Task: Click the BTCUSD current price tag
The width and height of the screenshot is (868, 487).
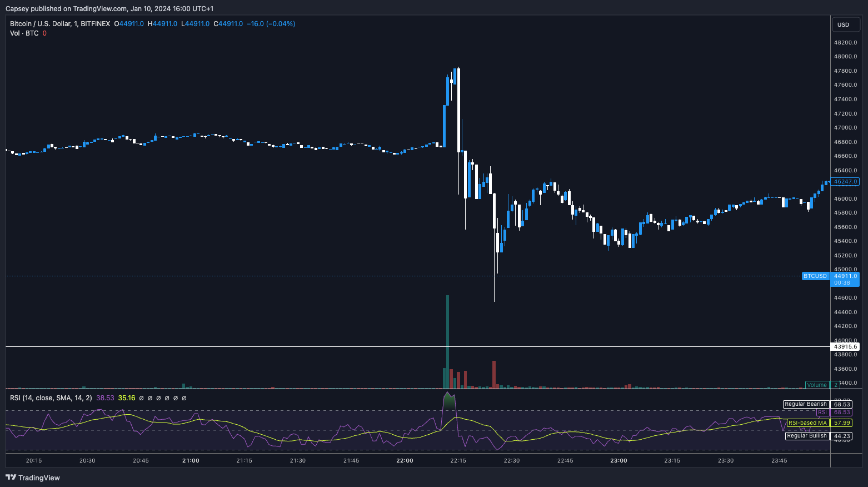Action: tap(815, 276)
